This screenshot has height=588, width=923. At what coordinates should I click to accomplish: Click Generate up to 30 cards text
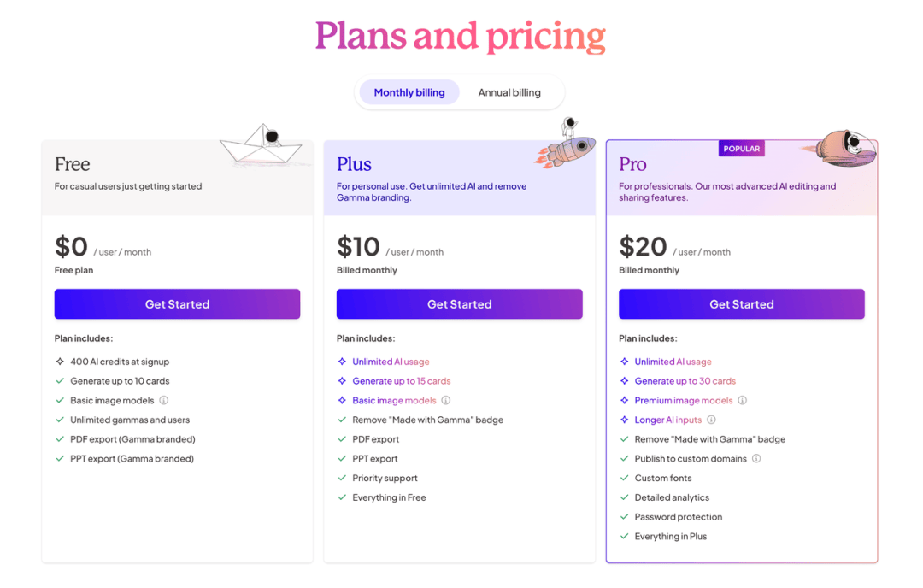point(685,381)
